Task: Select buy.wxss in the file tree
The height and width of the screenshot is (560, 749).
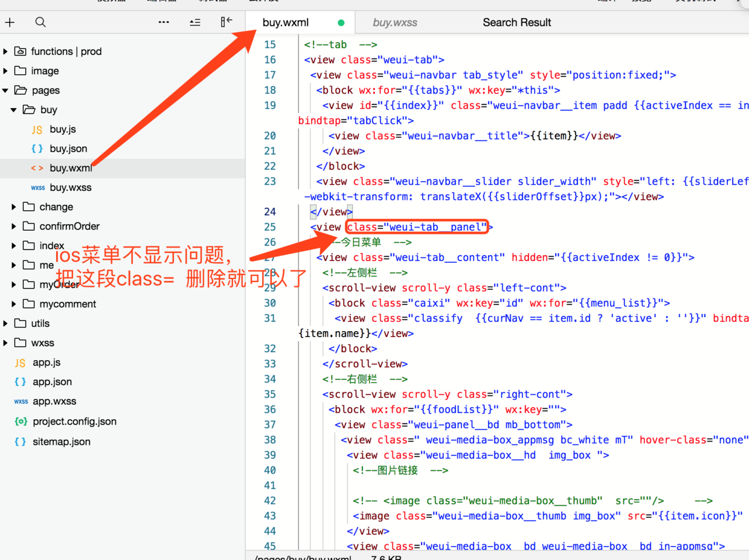Action: tap(71, 187)
